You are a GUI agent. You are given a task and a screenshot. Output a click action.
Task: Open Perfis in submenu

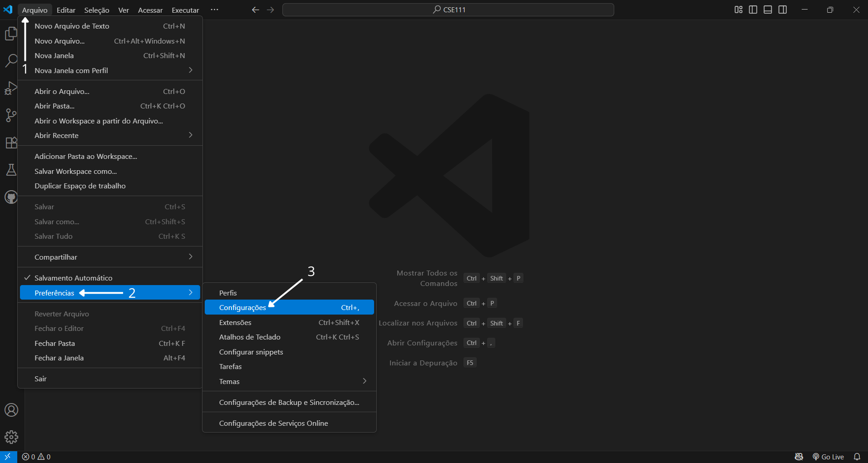289,293
